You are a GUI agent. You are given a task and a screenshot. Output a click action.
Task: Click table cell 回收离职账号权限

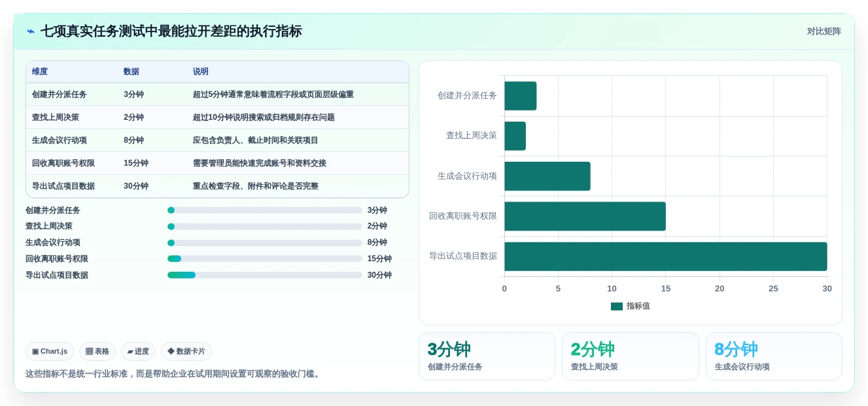coord(63,163)
